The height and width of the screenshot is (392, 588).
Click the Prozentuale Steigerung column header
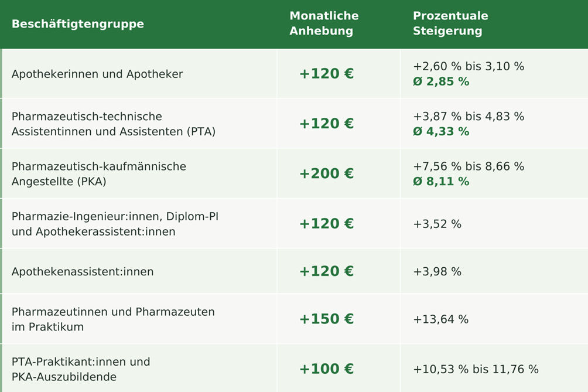(450, 23)
